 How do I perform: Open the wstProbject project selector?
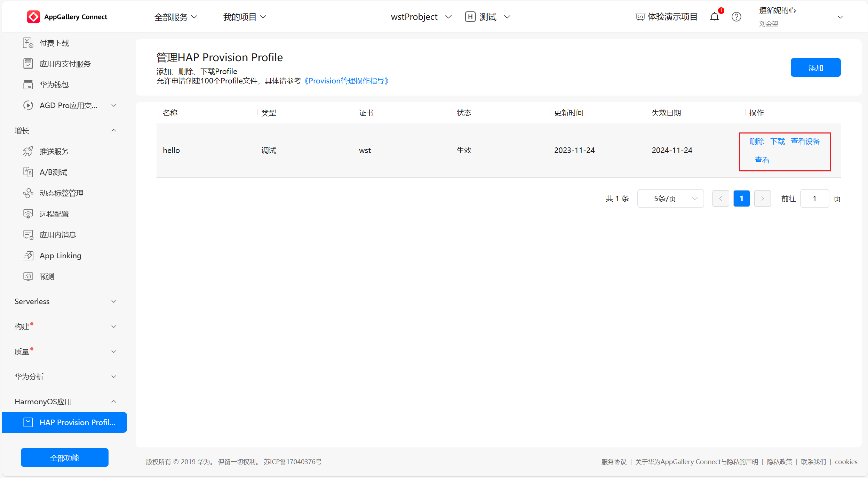pos(421,17)
